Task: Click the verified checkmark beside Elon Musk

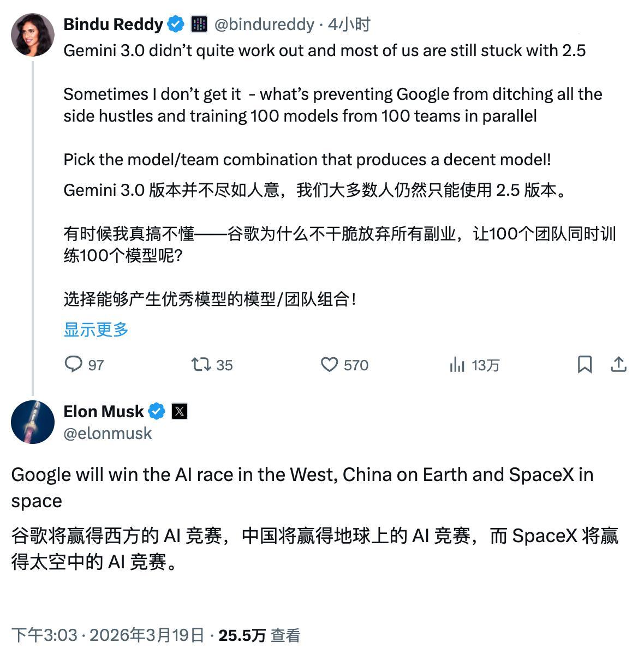Action: pos(157,411)
